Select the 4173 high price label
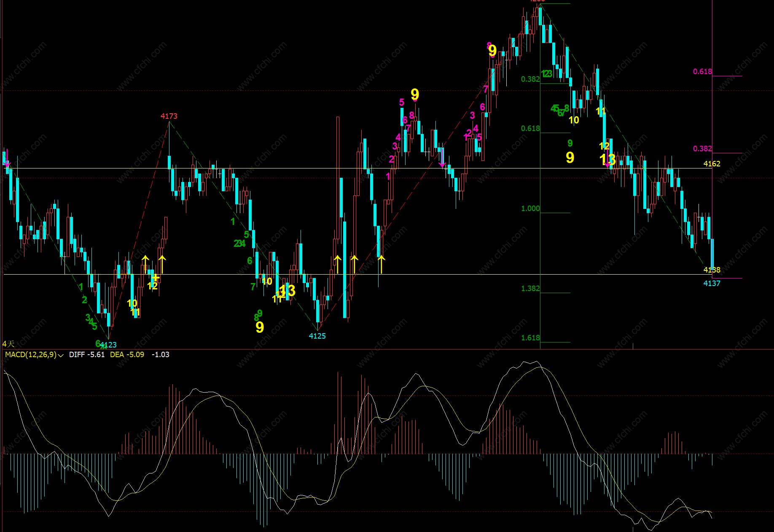Viewport: 774px width, 532px height. click(169, 116)
